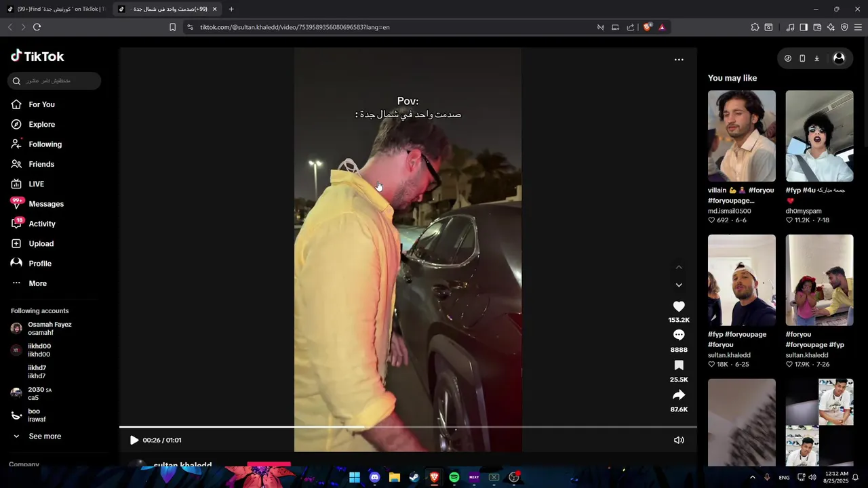Open the taskbar clock showing 12:12 AM
This screenshot has width=868, height=488.
click(837, 477)
